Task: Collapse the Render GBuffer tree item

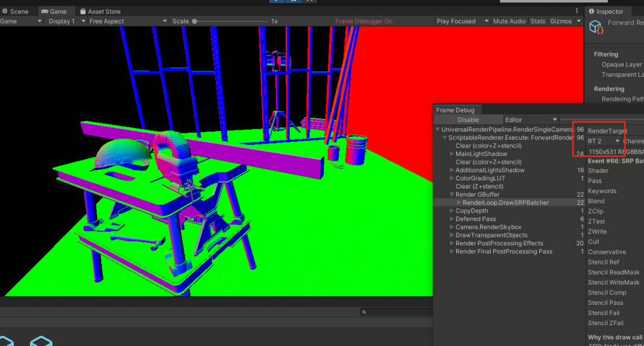Action: point(451,195)
